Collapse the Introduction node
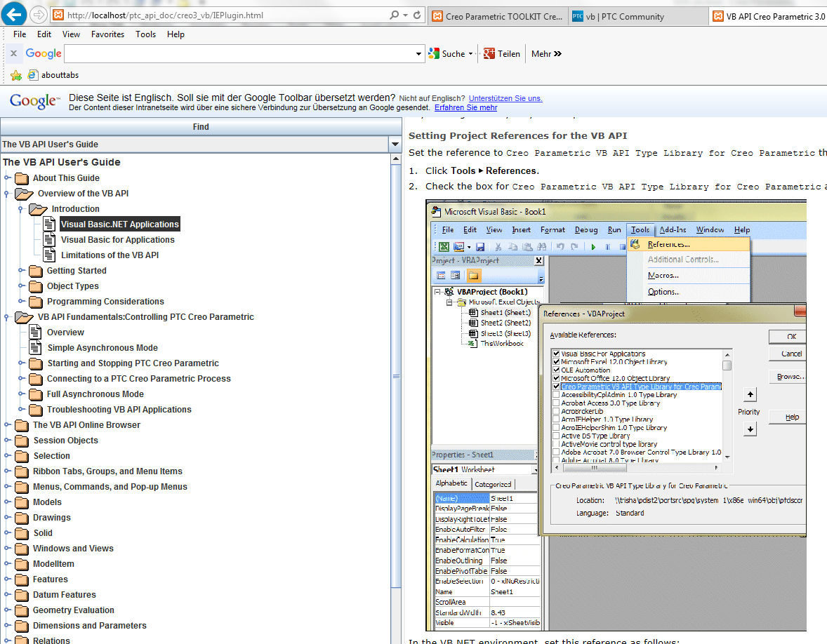 pyautogui.click(x=20, y=209)
